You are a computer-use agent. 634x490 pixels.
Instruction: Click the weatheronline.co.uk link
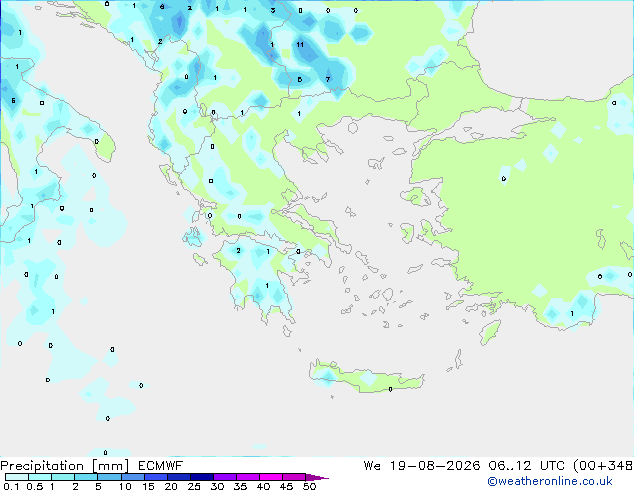point(549,481)
